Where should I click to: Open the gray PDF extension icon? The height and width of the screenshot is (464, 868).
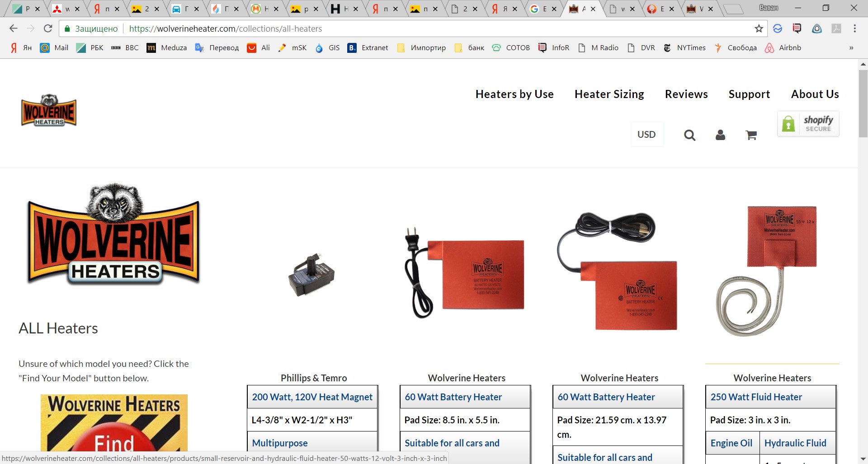836,28
